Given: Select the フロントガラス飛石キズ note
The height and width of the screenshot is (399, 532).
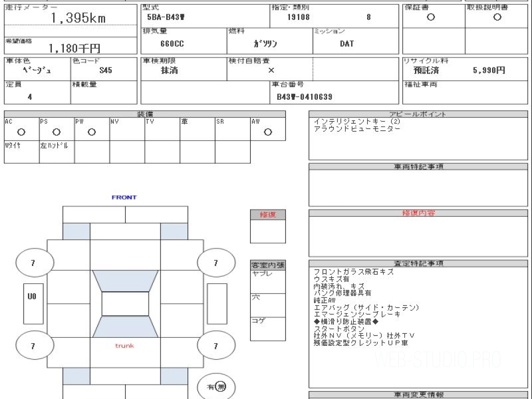Looking at the screenshot, I should pyautogui.click(x=353, y=272).
